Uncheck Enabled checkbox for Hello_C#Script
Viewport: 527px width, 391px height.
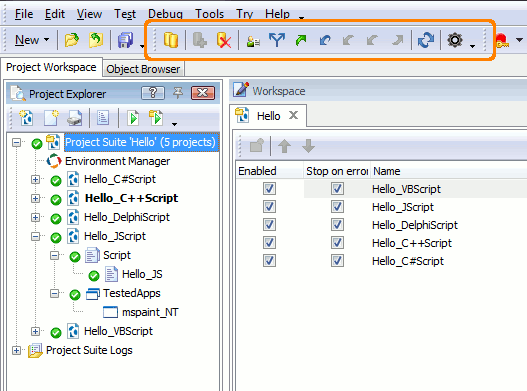click(x=269, y=261)
